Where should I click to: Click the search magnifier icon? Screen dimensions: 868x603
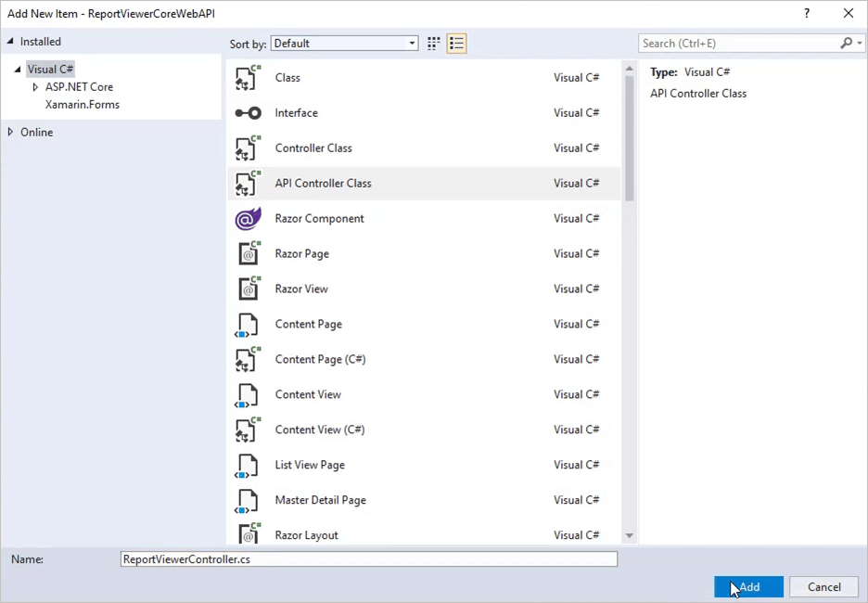(846, 43)
